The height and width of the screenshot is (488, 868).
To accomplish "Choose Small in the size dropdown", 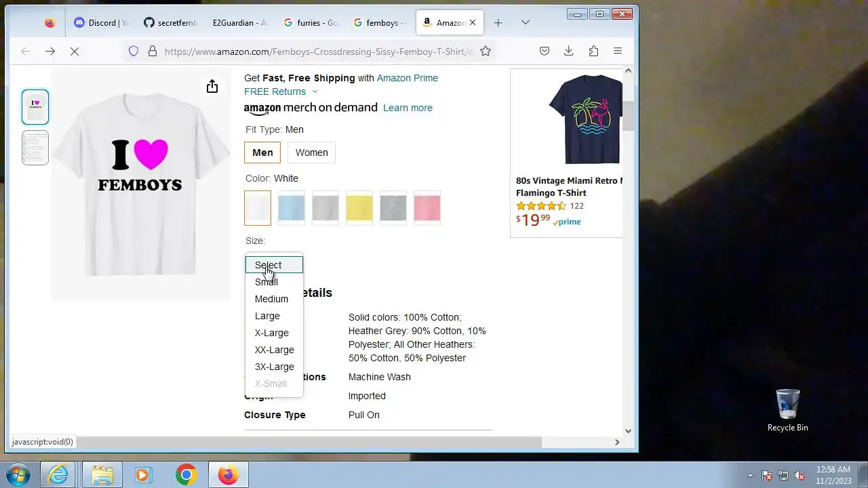I will 274,282.
